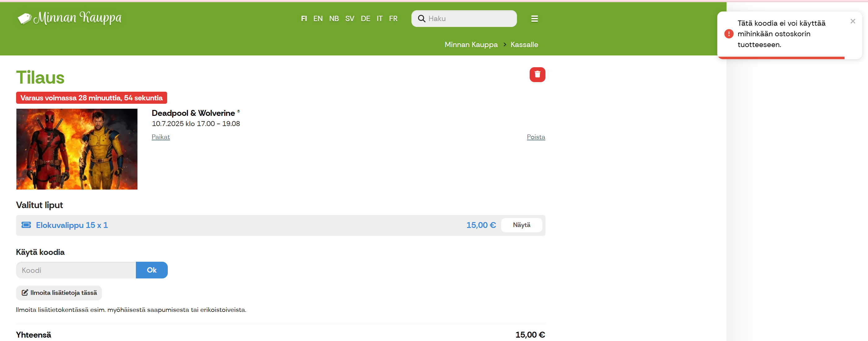The image size is (868, 341).
Task: Switch language to FI
Action: click(304, 19)
